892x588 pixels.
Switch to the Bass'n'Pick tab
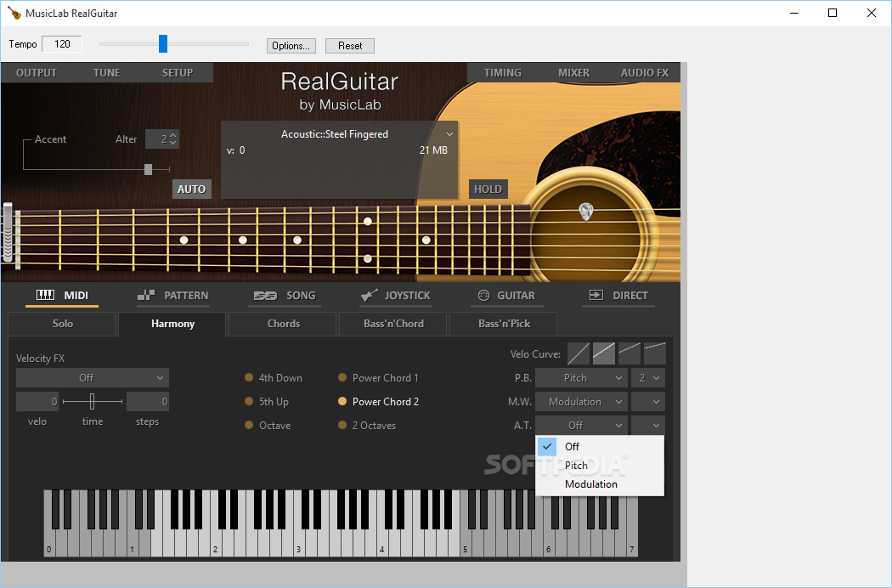tap(504, 323)
